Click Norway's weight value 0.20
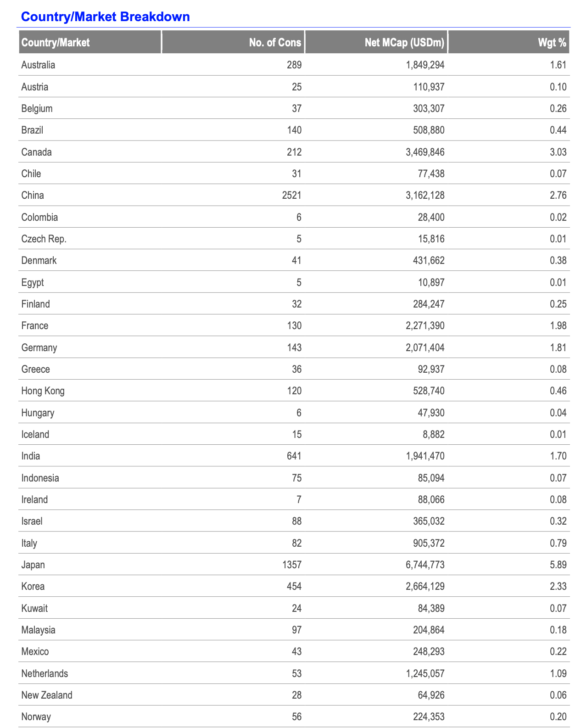The image size is (581, 728). click(558, 717)
